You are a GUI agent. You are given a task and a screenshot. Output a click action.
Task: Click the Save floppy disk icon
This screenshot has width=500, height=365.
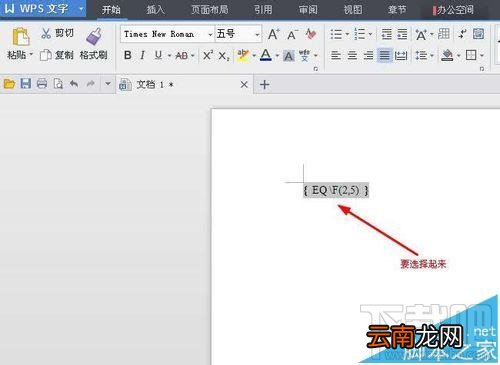(26, 83)
